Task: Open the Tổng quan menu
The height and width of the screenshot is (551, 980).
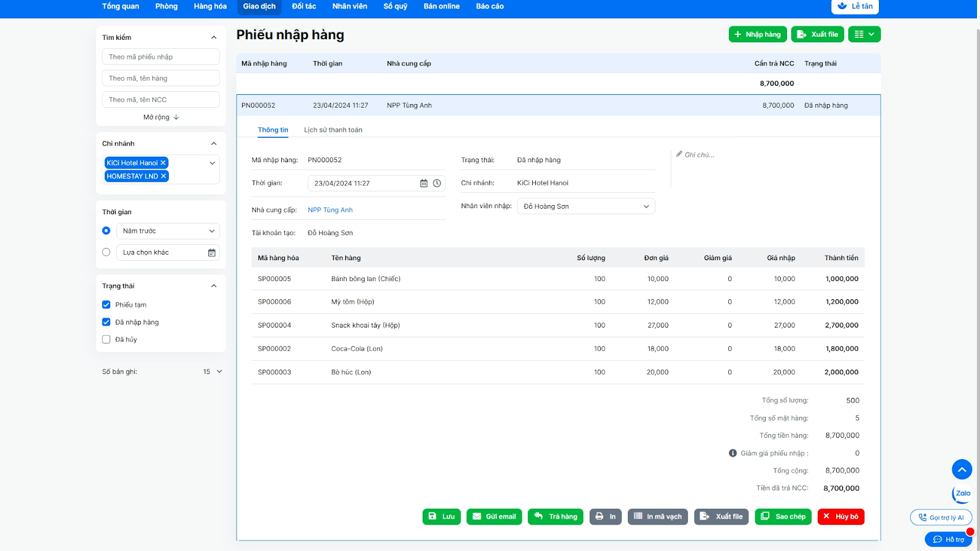Action: pos(121,6)
